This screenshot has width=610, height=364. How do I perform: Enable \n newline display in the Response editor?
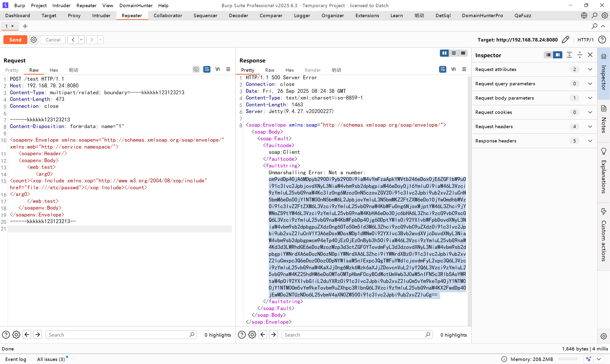(453, 69)
